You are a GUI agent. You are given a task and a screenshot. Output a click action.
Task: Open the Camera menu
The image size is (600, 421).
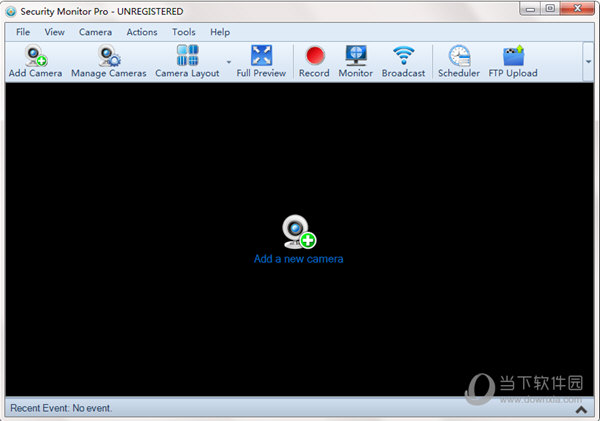click(x=95, y=32)
